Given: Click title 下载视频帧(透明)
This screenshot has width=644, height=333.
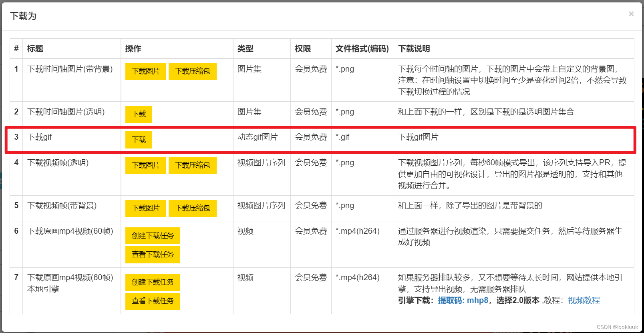Looking at the screenshot, I should (x=58, y=162).
